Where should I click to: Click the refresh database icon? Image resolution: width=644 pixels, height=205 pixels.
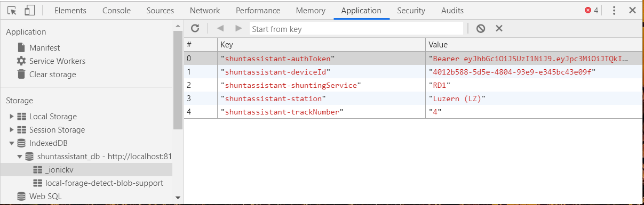point(195,28)
